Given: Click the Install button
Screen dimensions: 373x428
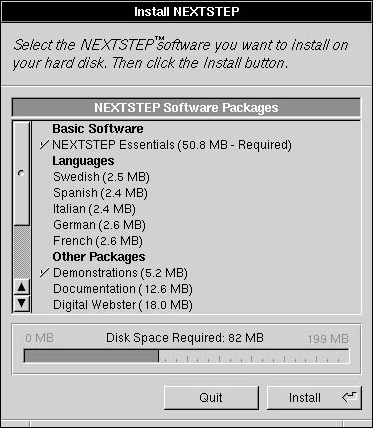Looking at the screenshot, I should tap(314, 397).
